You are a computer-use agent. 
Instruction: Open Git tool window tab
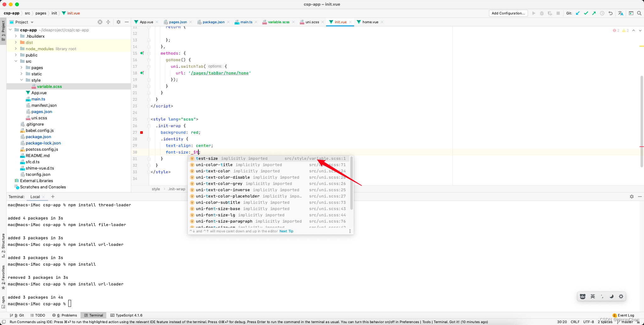point(17,315)
